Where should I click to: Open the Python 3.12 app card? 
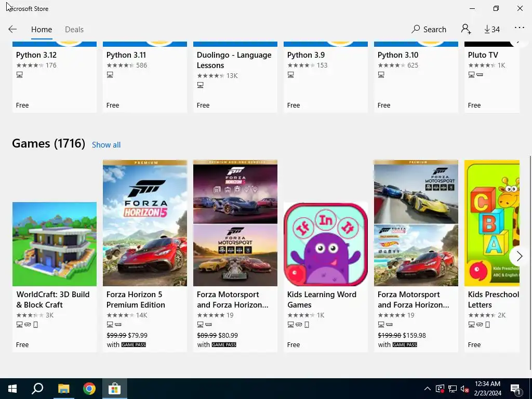tap(54, 77)
